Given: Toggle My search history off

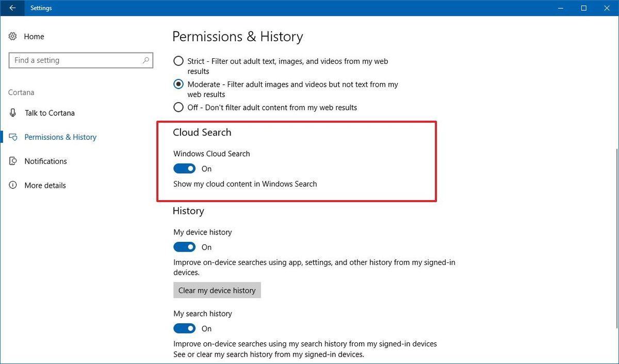Looking at the screenshot, I should coord(184,328).
